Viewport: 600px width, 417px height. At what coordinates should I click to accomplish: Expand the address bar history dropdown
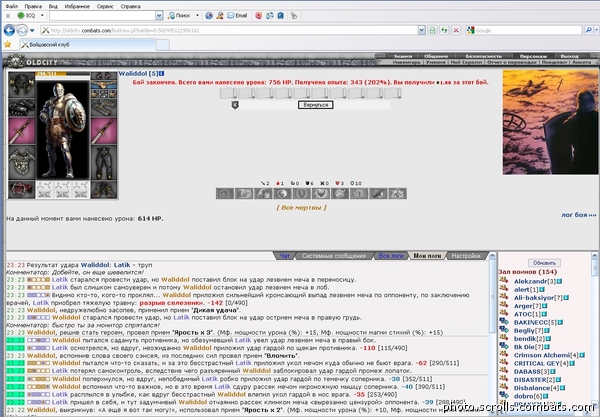[422, 30]
